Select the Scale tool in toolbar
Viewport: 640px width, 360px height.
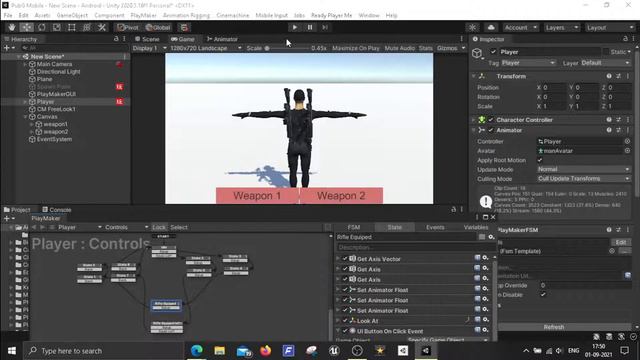coord(57,27)
